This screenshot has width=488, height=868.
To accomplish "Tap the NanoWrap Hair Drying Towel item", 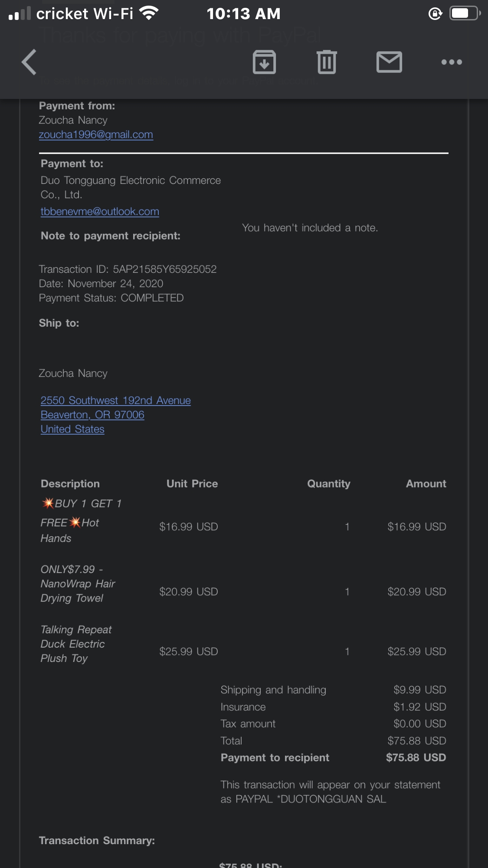I will (78, 584).
